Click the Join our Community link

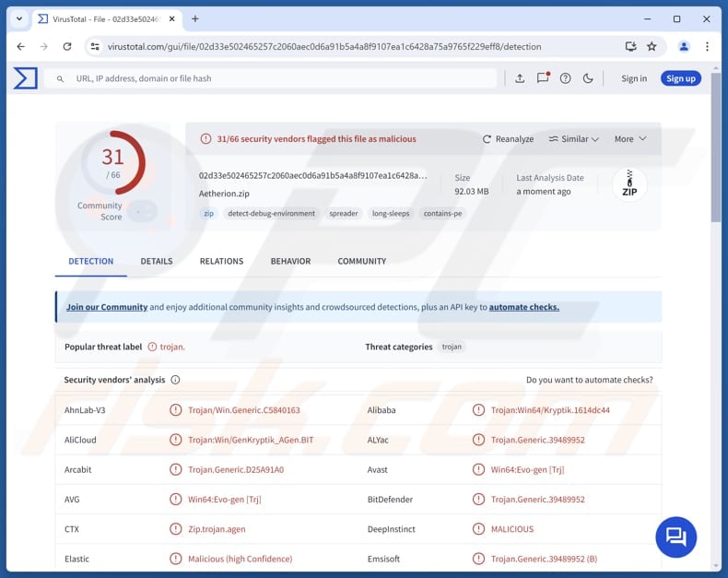pyautogui.click(x=107, y=307)
